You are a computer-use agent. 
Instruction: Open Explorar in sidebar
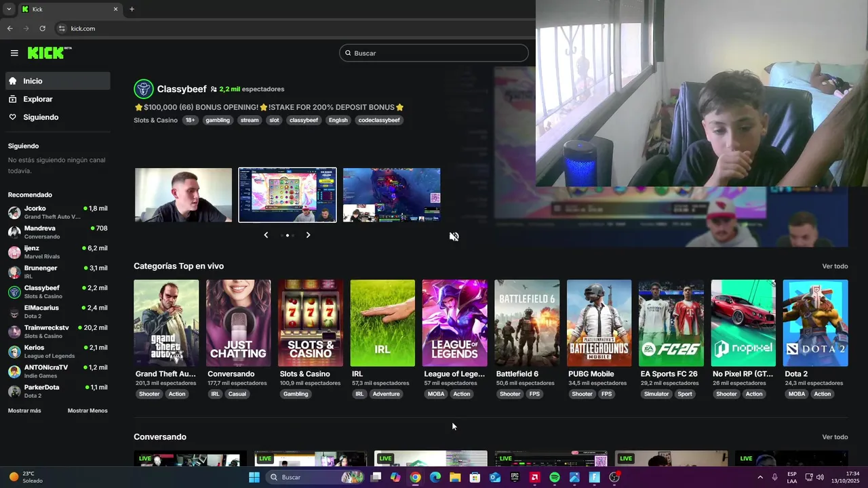pyautogui.click(x=58, y=99)
